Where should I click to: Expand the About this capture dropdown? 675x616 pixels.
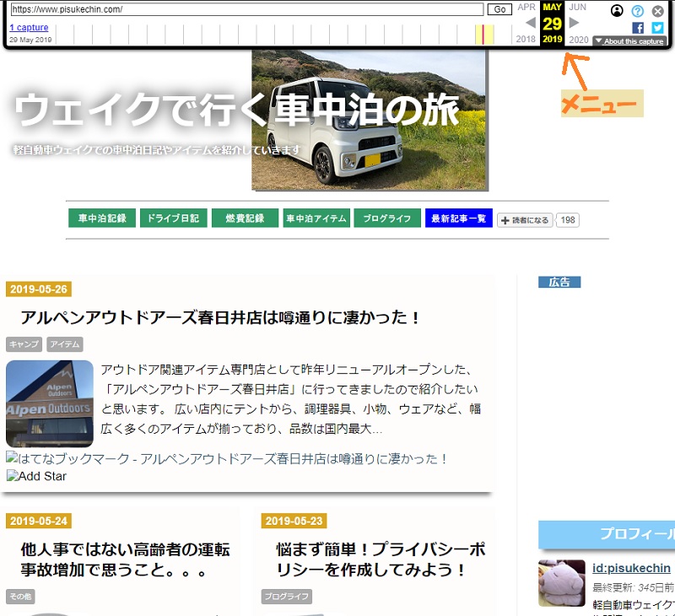coord(629,41)
